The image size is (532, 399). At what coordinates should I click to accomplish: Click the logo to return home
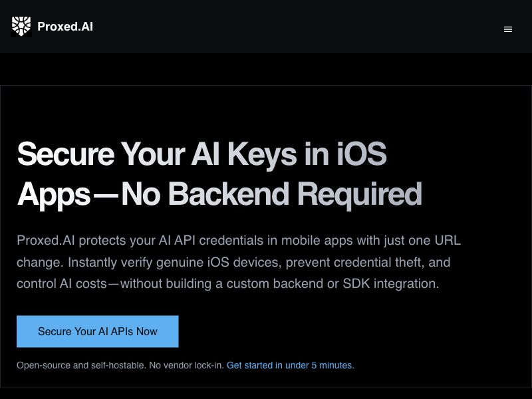(53, 27)
